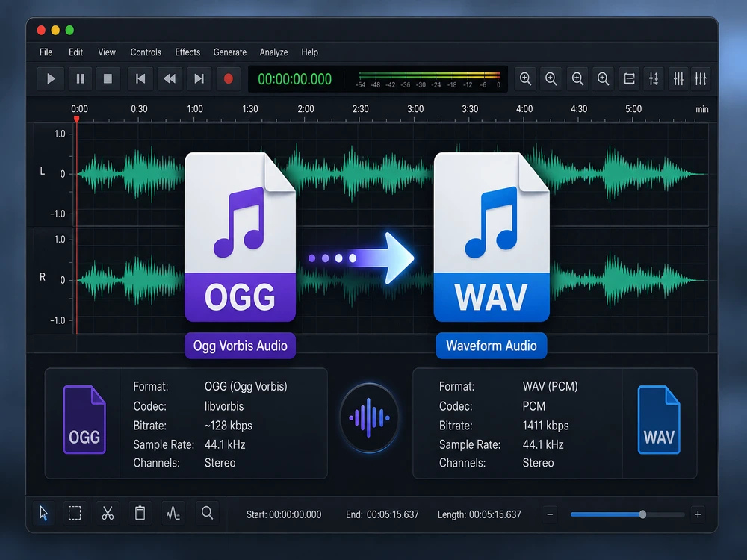Click the bitrate value ~128 kbps
Viewport: 747px width, 560px height.
point(228,426)
